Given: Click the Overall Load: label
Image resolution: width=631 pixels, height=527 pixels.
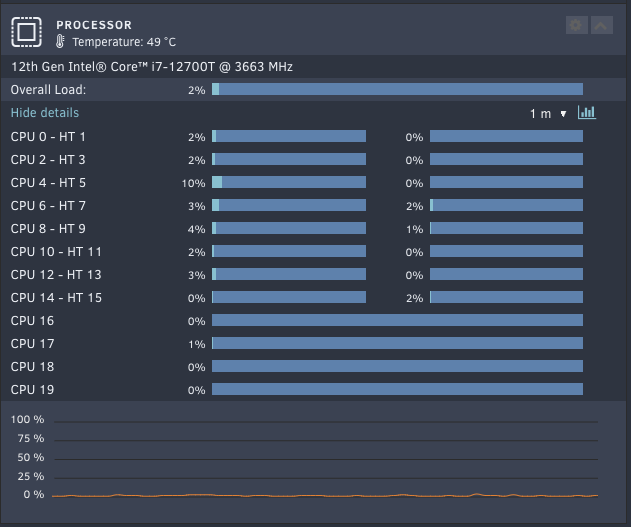Looking at the screenshot, I should [48, 90].
